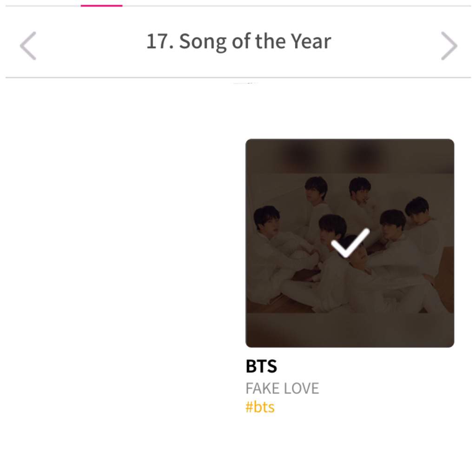Click the BTS artist name
The image size is (476, 476).
tap(261, 366)
